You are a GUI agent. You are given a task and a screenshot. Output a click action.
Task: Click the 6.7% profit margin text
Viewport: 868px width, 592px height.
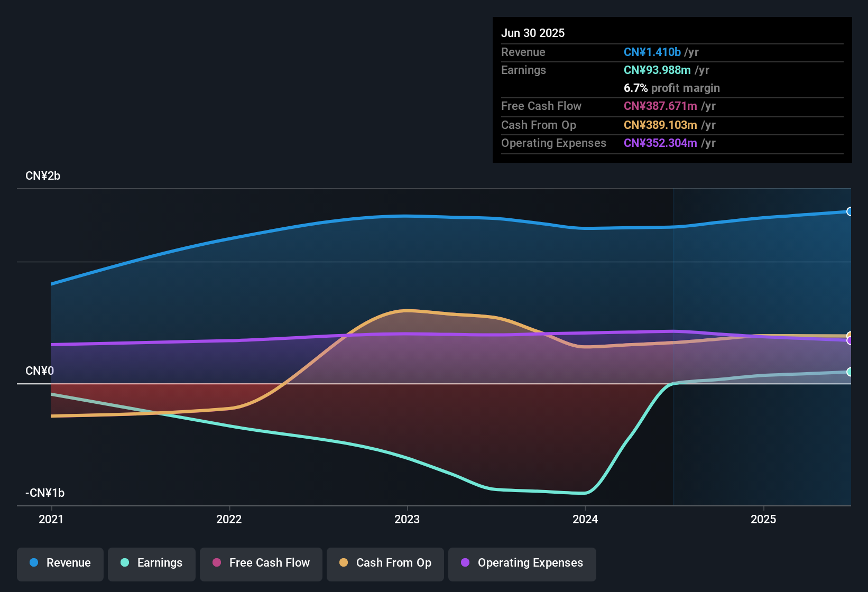672,88
